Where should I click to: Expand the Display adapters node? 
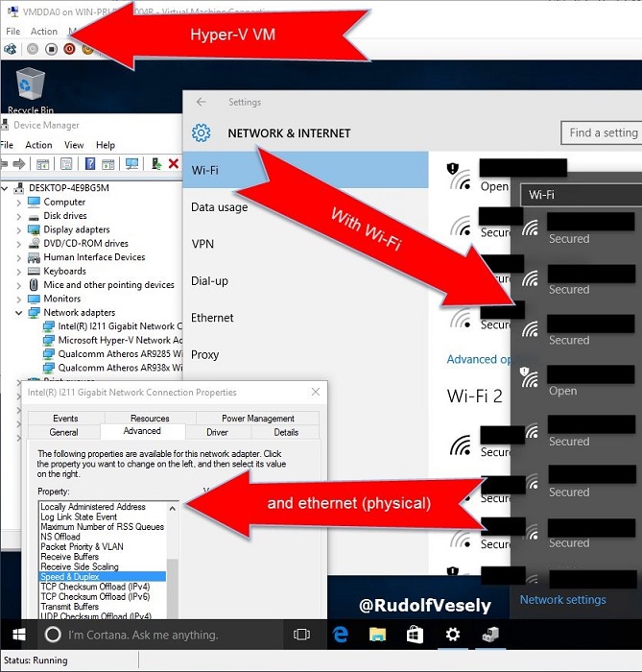pos(18,230)
